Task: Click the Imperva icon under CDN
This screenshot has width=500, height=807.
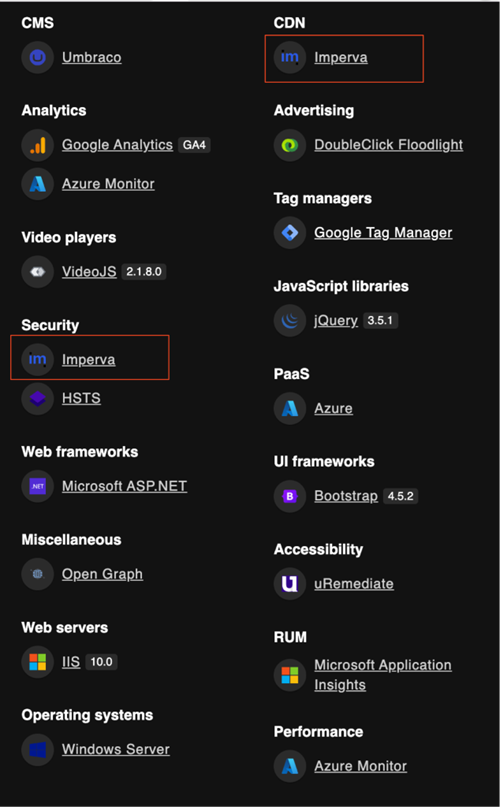Action: pyautogui.click(x=290, y=57)
